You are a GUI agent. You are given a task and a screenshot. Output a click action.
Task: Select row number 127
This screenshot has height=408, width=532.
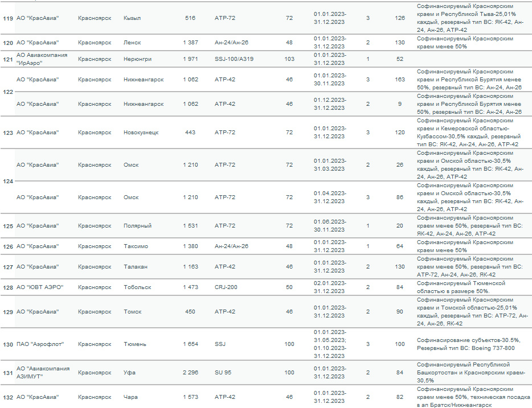pos(8,267)
